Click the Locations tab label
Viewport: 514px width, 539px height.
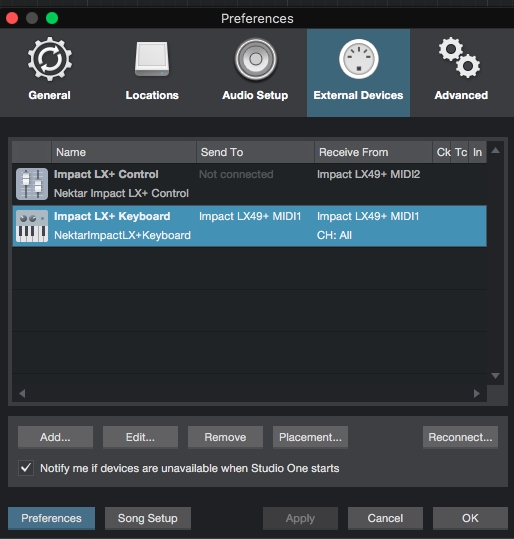point(152,95)
